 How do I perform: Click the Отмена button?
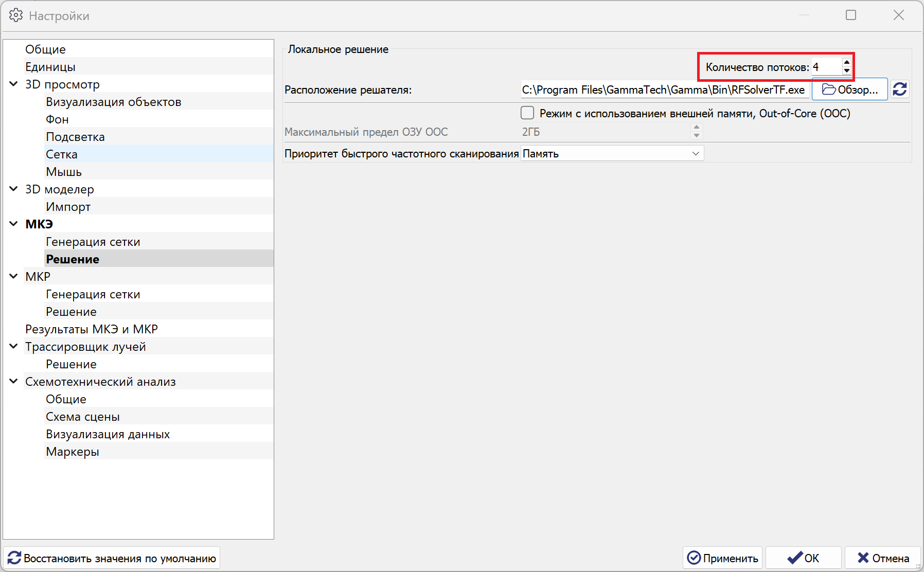[x=883, y=558]
